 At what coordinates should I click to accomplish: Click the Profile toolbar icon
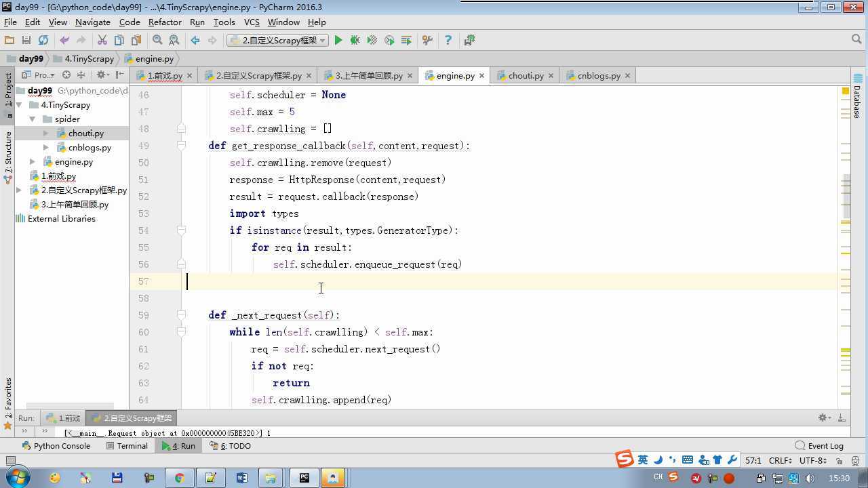click(389, 41)
